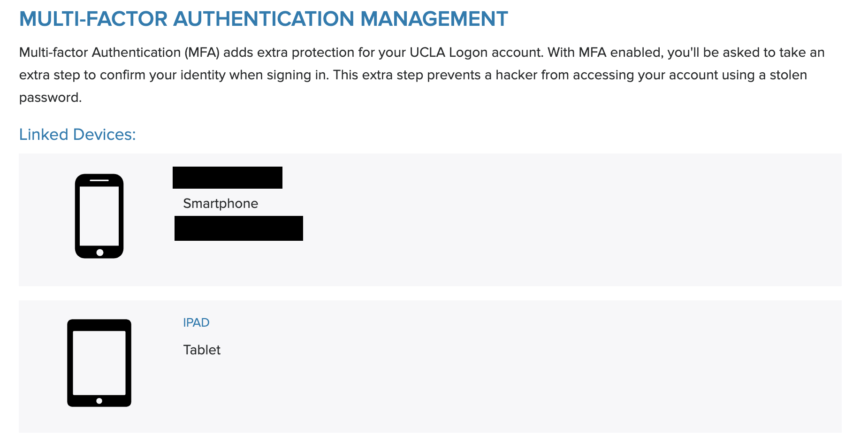Select the Tablet device type label
Image resolution: width=868 pixels, height=444 pixels.
click(x=202, y=350)
